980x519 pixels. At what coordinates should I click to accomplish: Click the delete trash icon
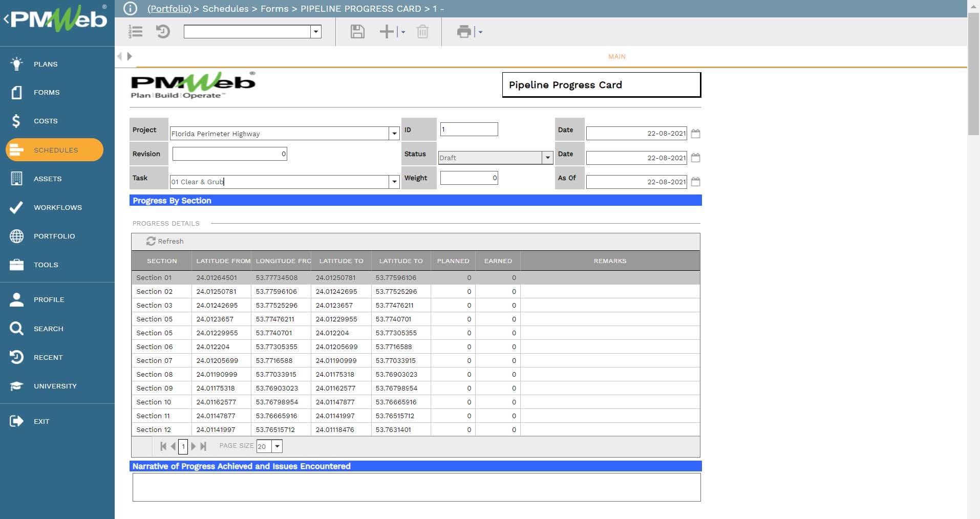(x=422, y=32)
